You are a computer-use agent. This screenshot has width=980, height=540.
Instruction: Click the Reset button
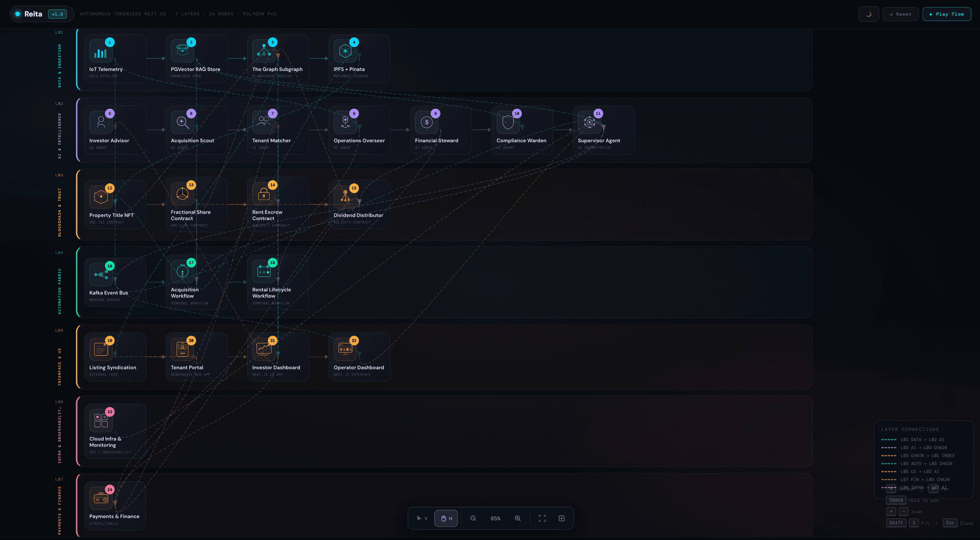pos(900,14)
